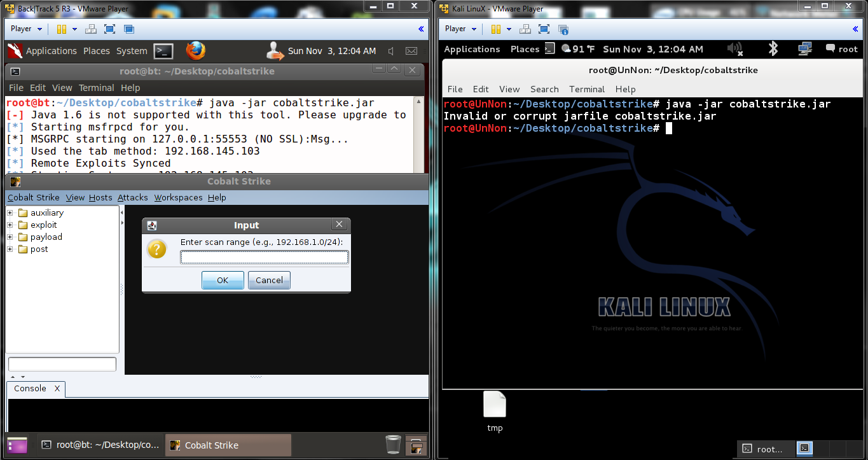This screenshot has width=868, height=460.
Task: Open the Applications menu in Kali panel
Action: coord(472,49)
